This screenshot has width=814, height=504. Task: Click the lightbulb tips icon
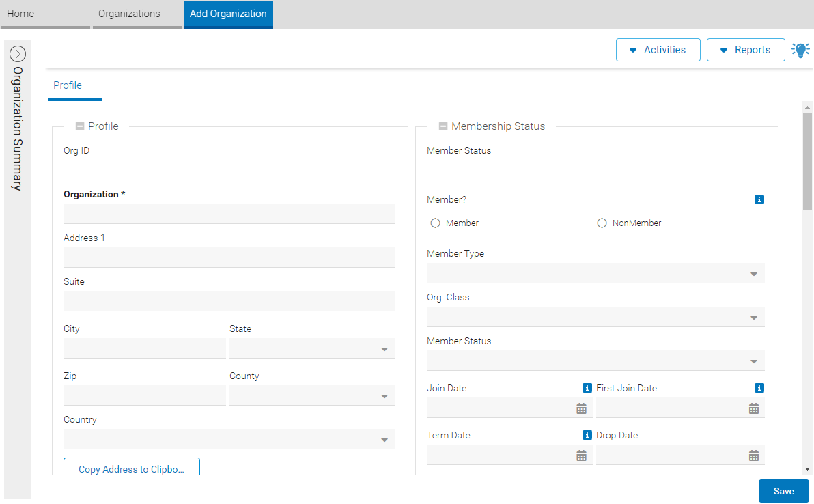point(800,50)
